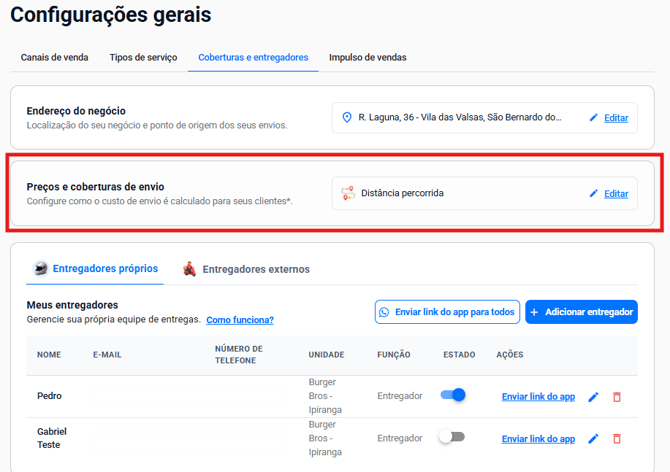Click Gabriel Teste's Burger Bros - Ipiranga unit

pyautogui.click(x=325, y=438)
